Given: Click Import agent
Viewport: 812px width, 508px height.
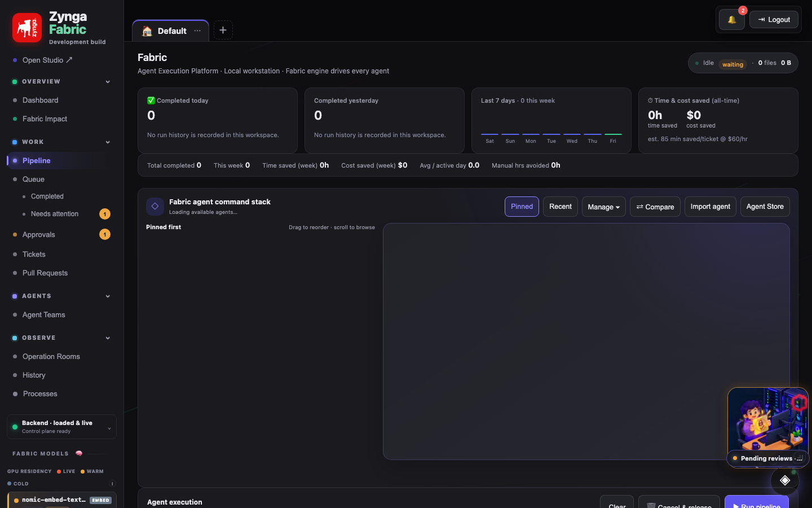Looking at the screenshot, I should (710, 207).
